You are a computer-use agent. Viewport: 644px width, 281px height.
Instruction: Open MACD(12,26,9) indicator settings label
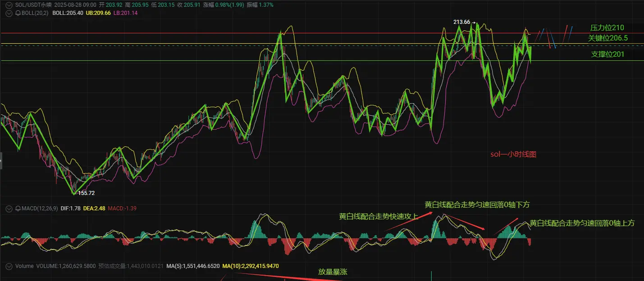pyautogui.click(x=39, y=208)
